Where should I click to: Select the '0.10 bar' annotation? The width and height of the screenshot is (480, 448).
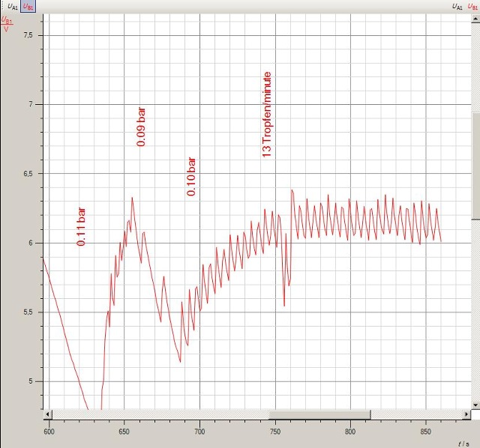191,177
